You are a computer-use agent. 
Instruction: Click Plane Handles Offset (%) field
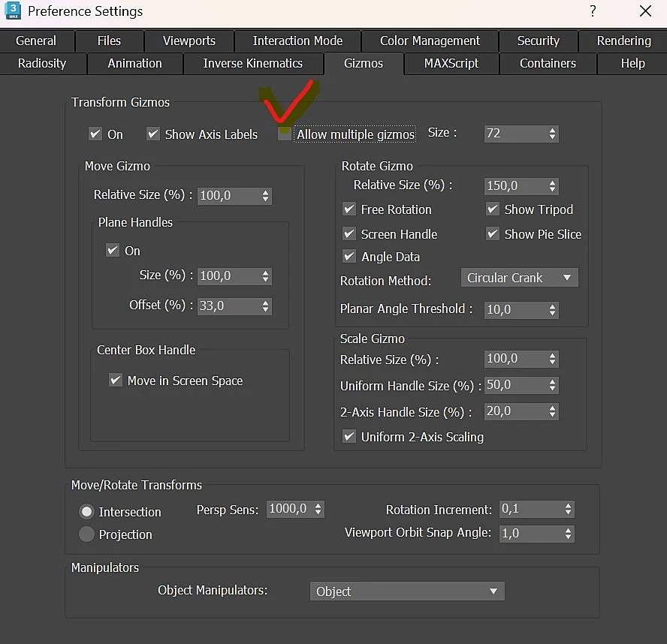pos(229,306)
